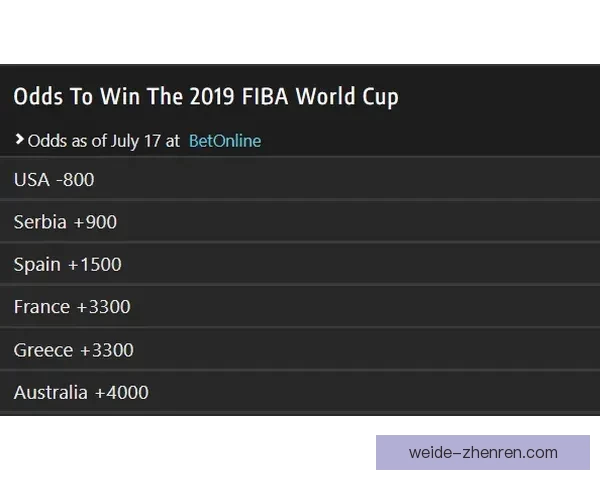
Task: Click the +900 odds value
Action: pyautogui.click(x=95, y=222)
